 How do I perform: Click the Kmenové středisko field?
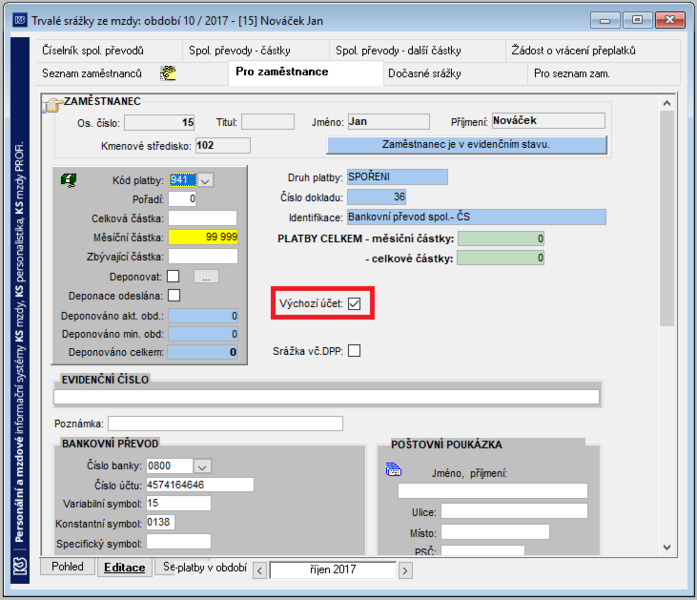point(223,145)
